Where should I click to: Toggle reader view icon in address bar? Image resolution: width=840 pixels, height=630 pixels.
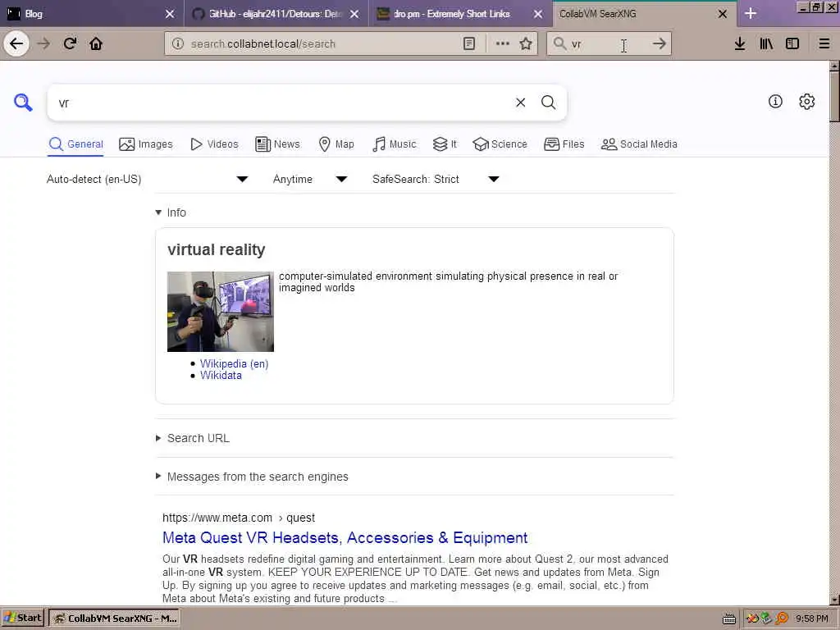469,43
